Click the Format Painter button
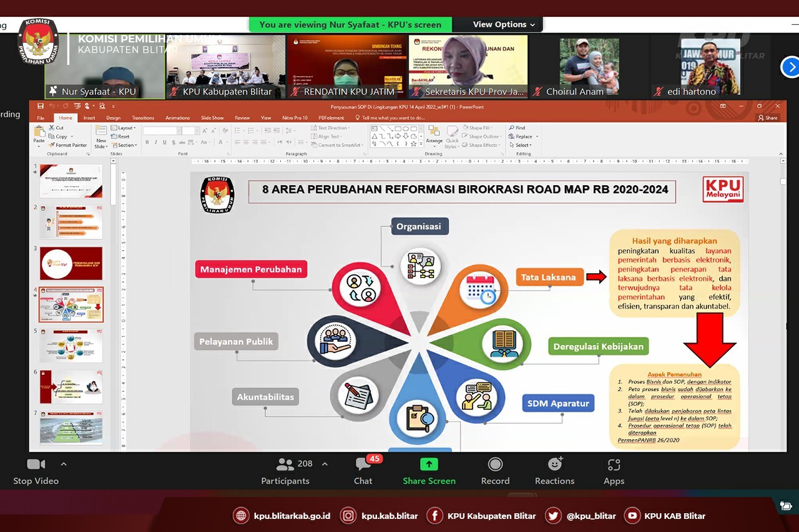 (71, 145)
